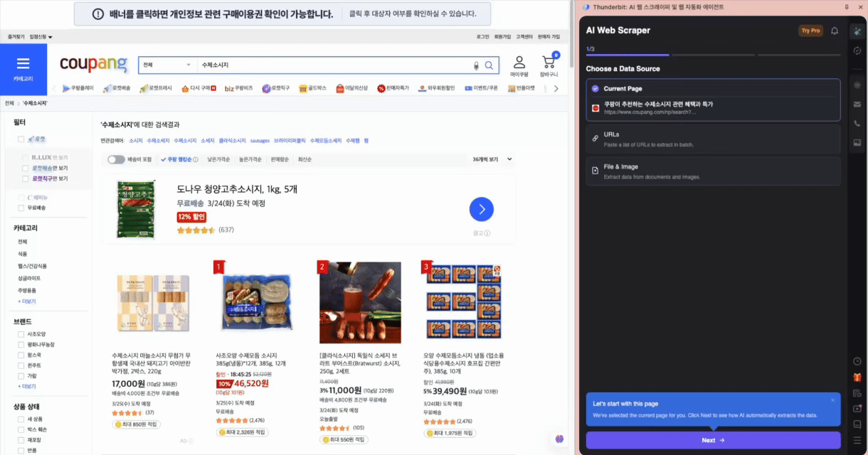
Task: Pin the Thunderbit side panel
Action: pyautogui.click(x=847, y=6)
